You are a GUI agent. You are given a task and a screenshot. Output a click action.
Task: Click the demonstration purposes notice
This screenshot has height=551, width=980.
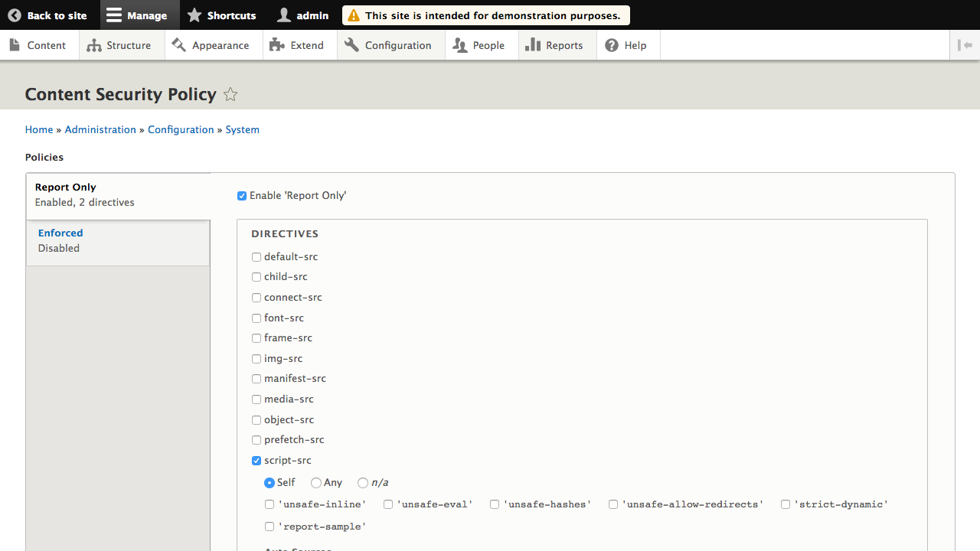tap(486, 15)
